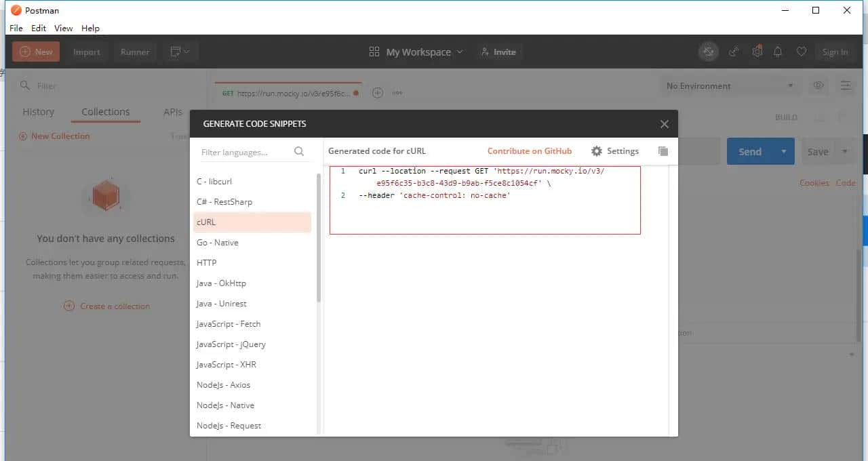This screenshot has width=868, height=461.
Task: Open the View menu
Action: 64,28
